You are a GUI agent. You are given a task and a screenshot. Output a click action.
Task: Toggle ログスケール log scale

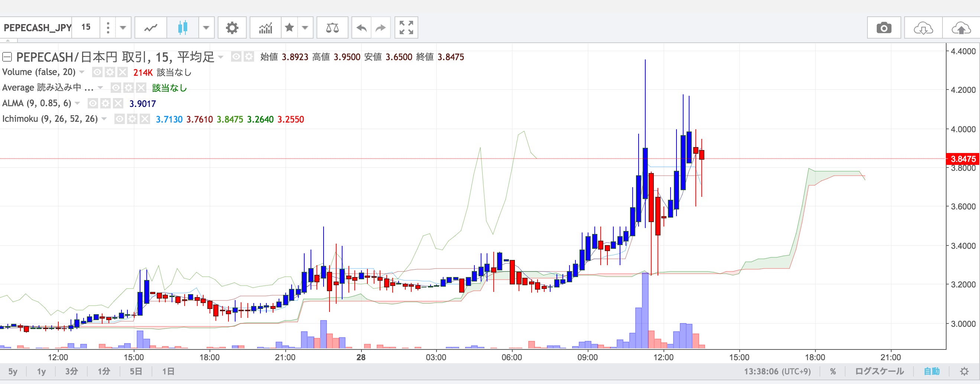point(879,371)
